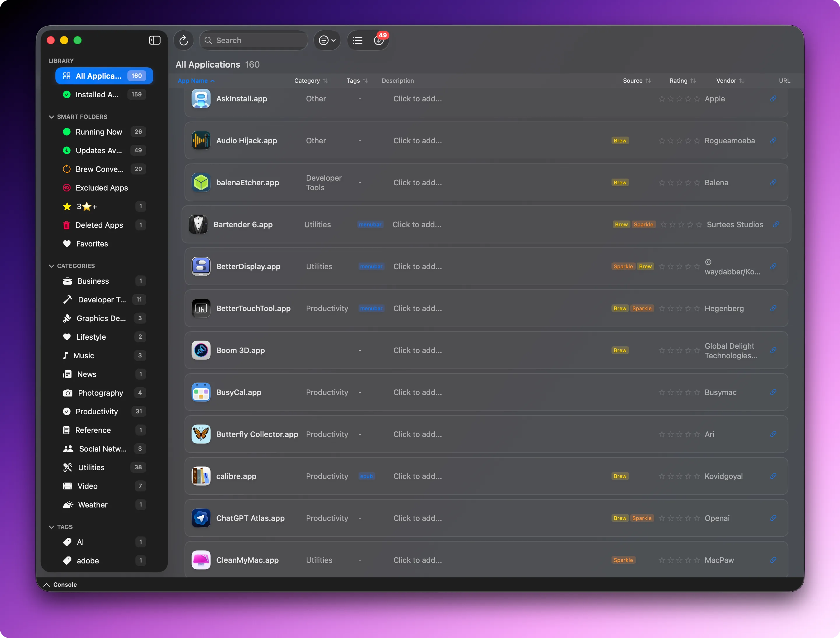Image resolution: width=840 pixels, height=638 pixels.
Task: Open Brew Convertible smart folder
Action: (x=104, y=169)
